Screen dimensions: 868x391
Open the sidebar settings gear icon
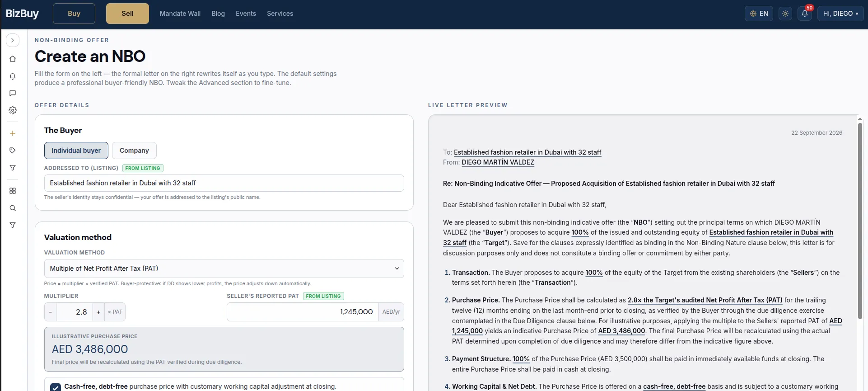click(x=13, y=110)
